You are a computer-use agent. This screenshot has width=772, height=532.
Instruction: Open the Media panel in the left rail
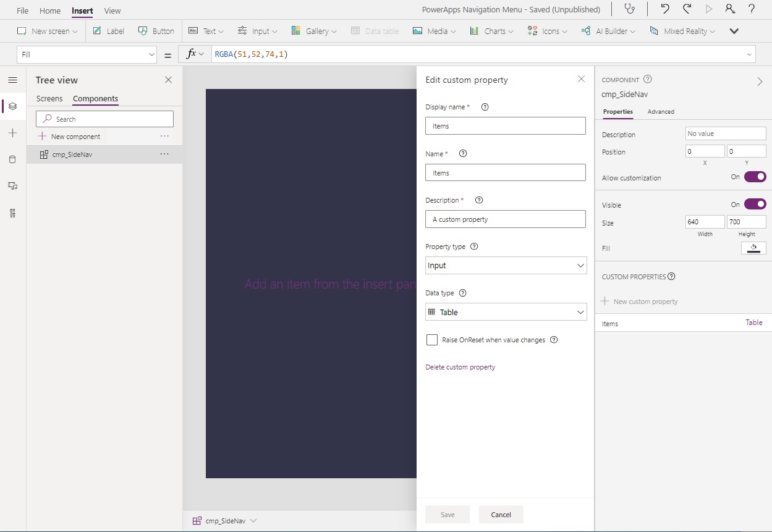click(x=12, y=187)
